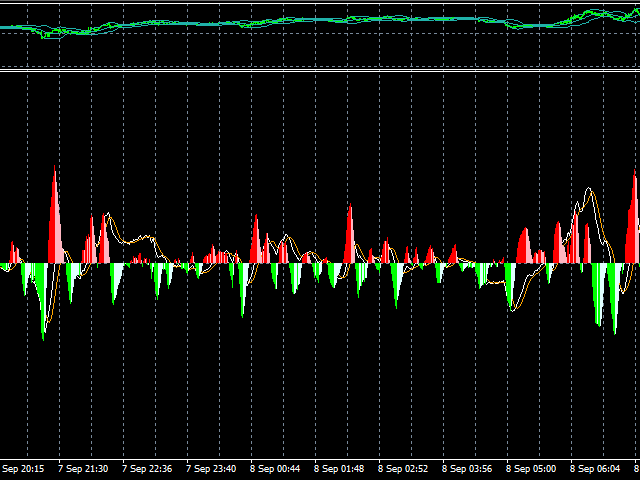
Task: Click the separator between the two chart subwindows
Action: [x=320, y=69]
